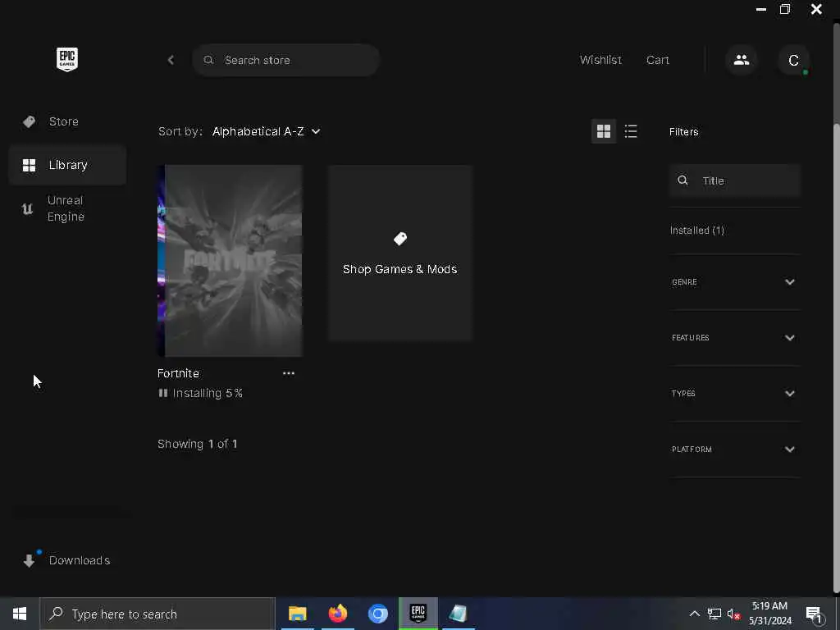Pause the Fortnite installation

coord(163,393)
